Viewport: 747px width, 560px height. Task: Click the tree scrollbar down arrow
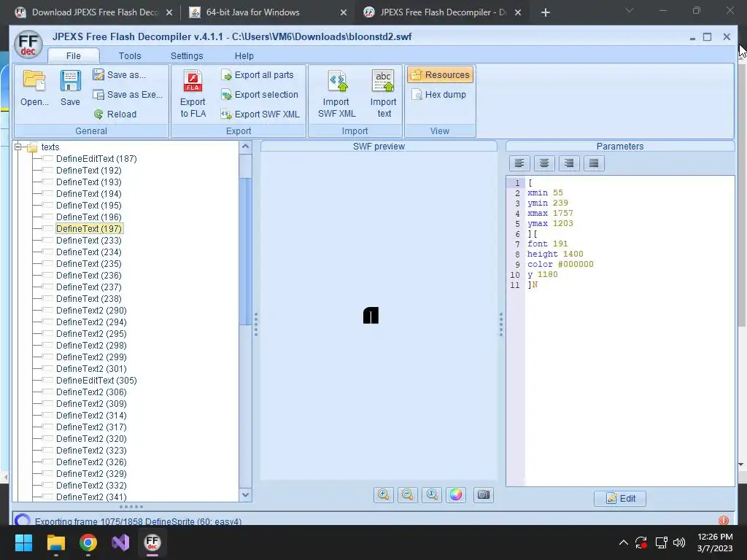(245, 495)
